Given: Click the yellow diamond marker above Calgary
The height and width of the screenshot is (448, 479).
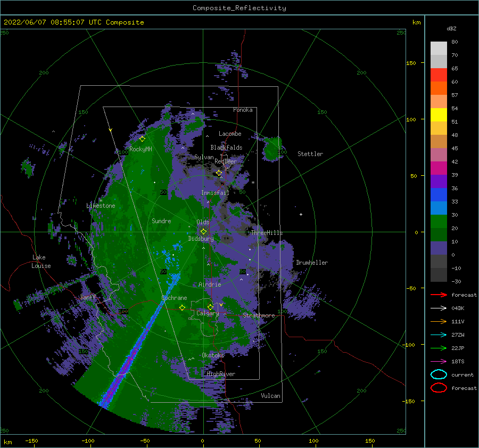Looking at the screenshot, I should coord(210,307).
